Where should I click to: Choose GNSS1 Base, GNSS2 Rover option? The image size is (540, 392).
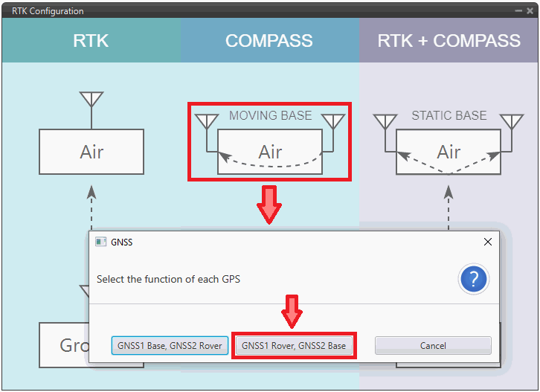point(170,346)
